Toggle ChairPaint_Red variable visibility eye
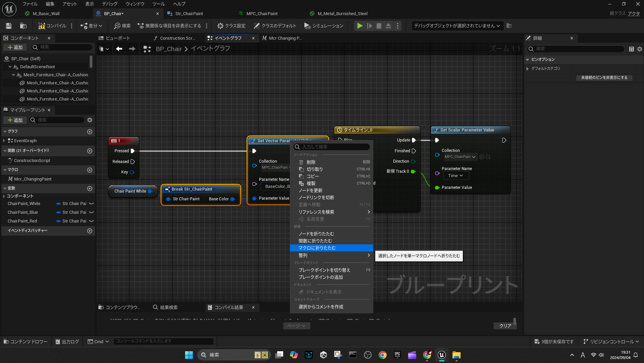The height and width of the screenshot is (363, 644). point(91,221)
